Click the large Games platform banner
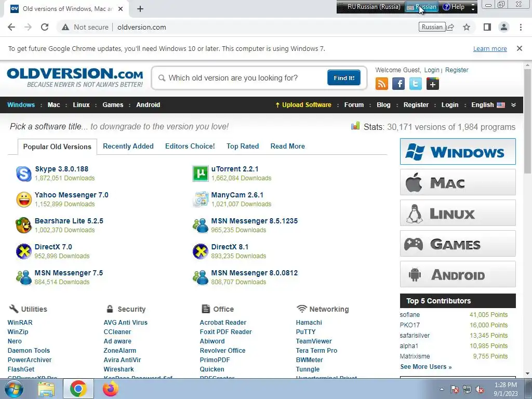 tap(458, 244)
